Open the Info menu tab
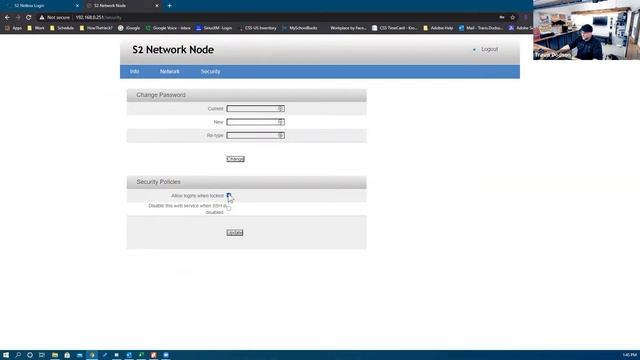This screenshot has width=640, height=360. coord(134,71)
